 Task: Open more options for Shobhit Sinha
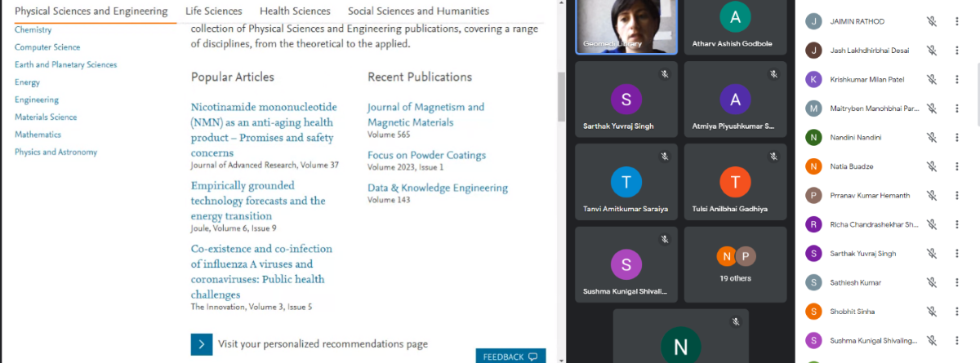pyautogui.click(x=957, y=312)
